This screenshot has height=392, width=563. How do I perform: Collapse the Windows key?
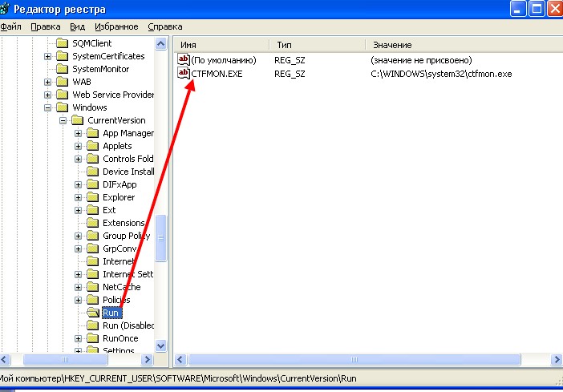coord(47,107)
